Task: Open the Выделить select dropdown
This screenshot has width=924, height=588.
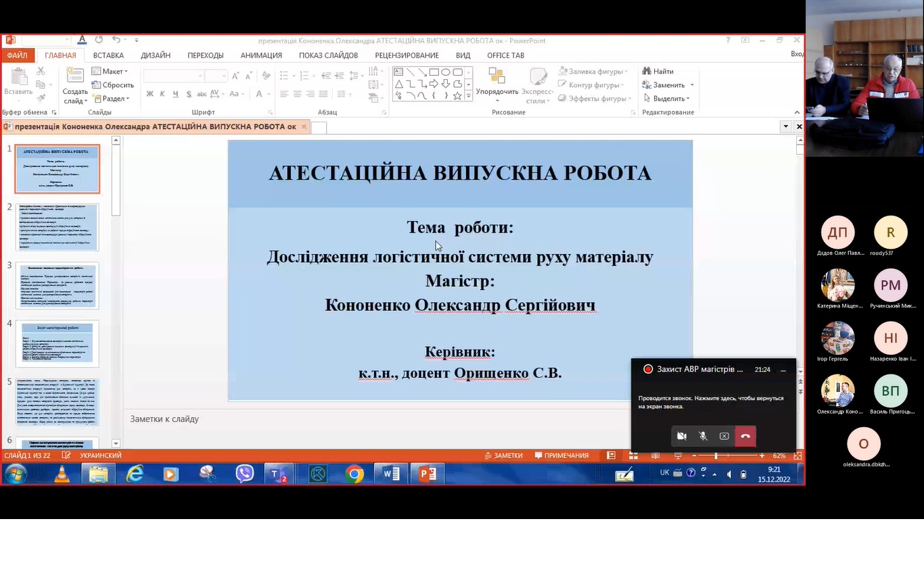Action: click(668, 98)
